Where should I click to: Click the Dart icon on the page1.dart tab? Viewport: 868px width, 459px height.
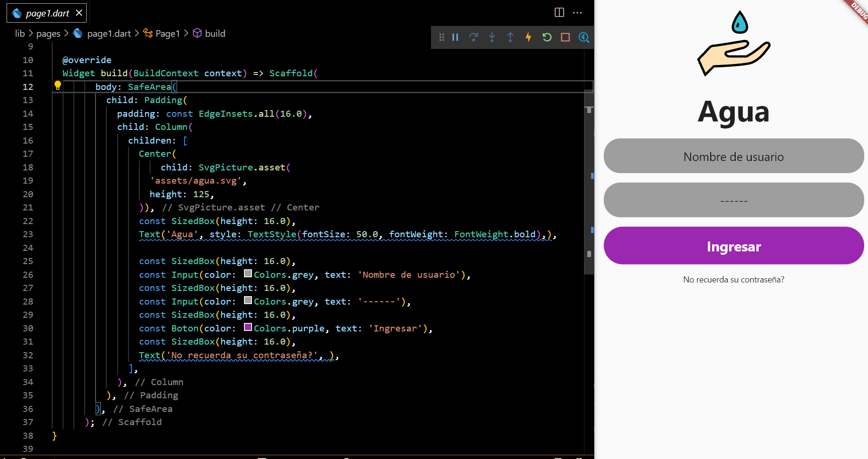click(16, 13)
